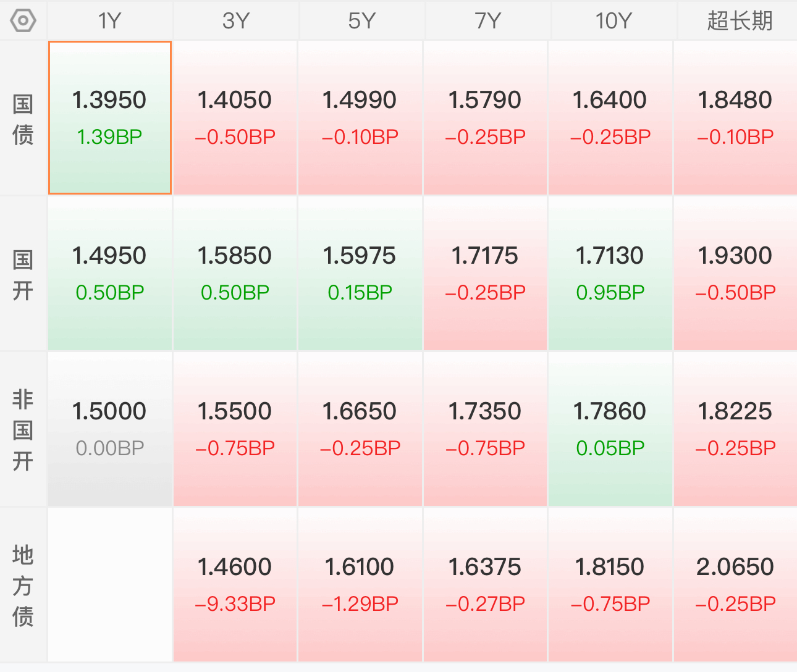Open the 非国开 5Y cell 1.6650
Image resolution: width=797 pixels, height=672 pixels.
[x=360, y=429]
